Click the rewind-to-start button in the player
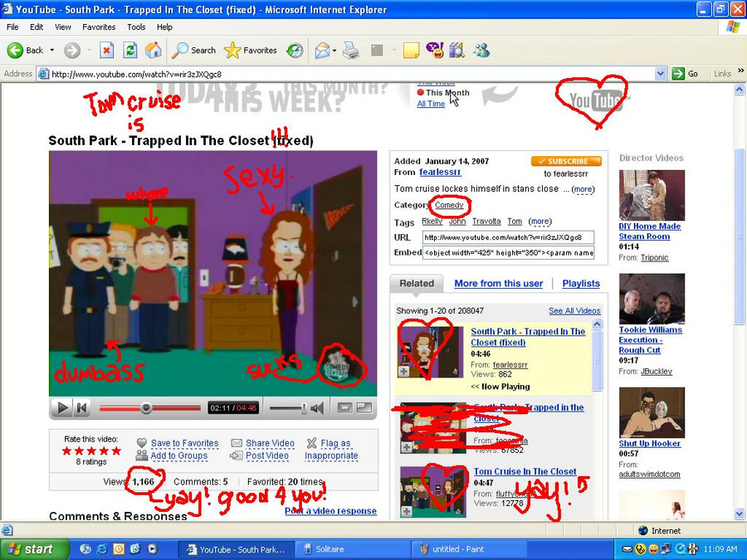 82,407
